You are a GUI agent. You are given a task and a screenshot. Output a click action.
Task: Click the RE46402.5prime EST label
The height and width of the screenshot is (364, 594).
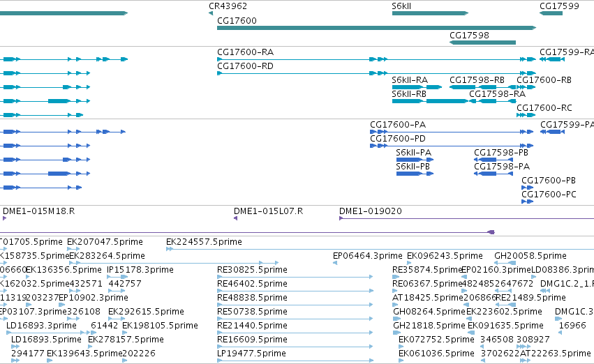252,284
